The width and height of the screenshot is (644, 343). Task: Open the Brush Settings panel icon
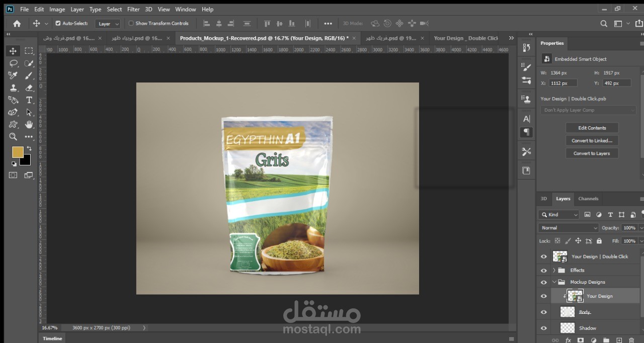526,80
